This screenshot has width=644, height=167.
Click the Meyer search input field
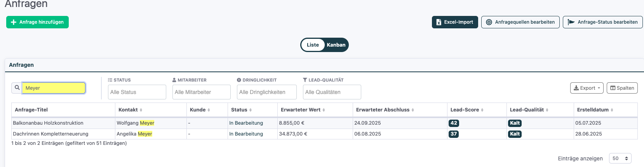pos(54,88)
